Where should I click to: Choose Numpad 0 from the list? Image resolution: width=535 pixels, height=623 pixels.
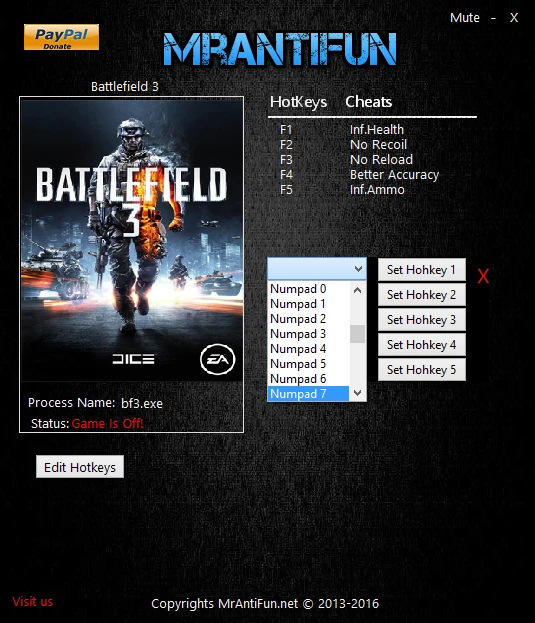[x=308, y=289]
